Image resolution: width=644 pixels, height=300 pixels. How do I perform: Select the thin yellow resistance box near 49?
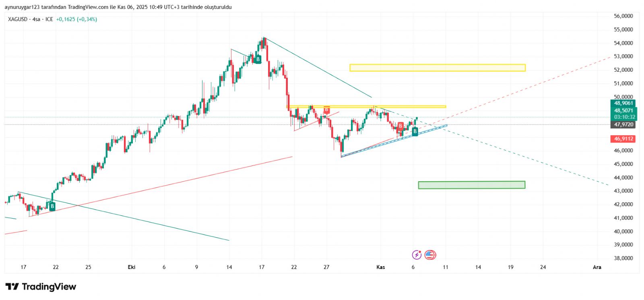click(366, 107)
